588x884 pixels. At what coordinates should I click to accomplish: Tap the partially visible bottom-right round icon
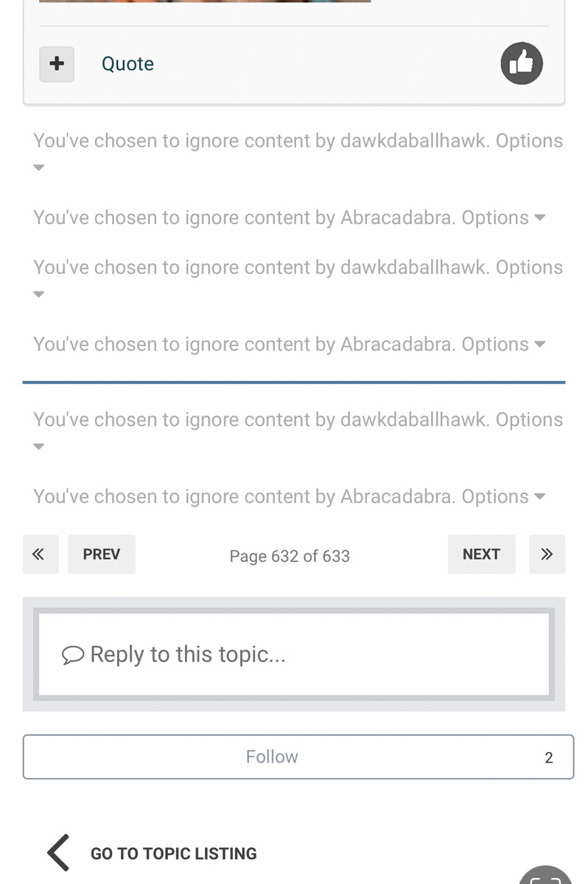click(545, 877)
